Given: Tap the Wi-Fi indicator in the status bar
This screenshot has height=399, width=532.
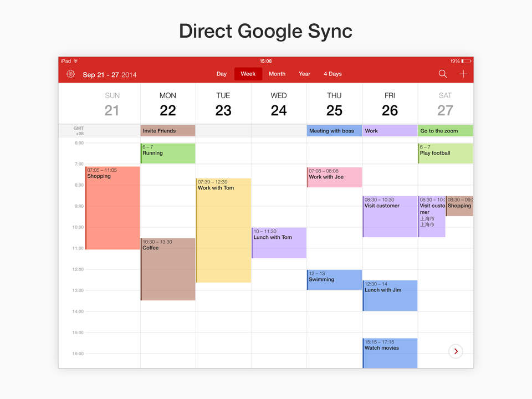Looking at the screenshot, I should pos(76,61).
